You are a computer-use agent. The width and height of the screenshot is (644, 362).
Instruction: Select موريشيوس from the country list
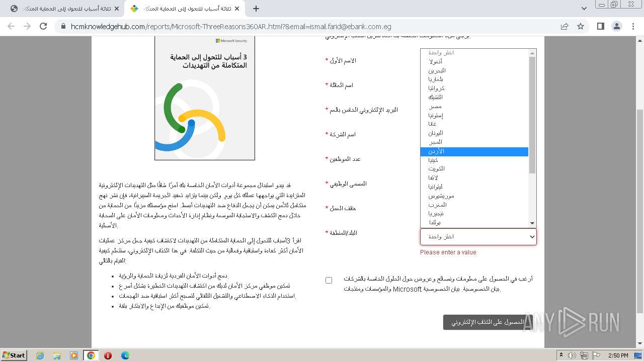474,196
